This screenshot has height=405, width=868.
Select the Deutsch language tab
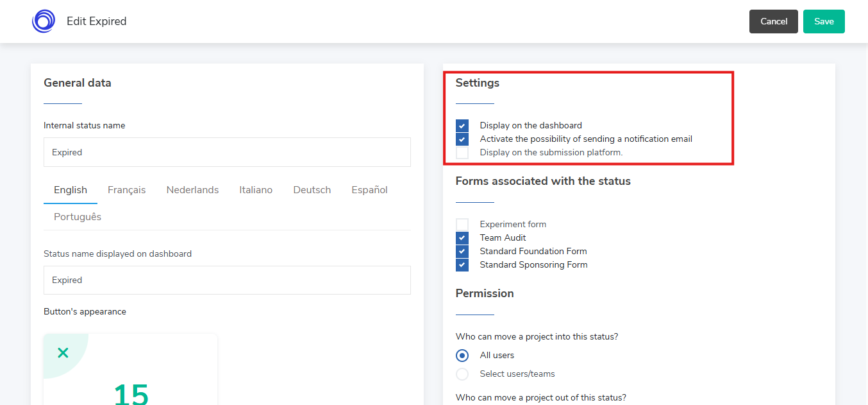(312, 190)
